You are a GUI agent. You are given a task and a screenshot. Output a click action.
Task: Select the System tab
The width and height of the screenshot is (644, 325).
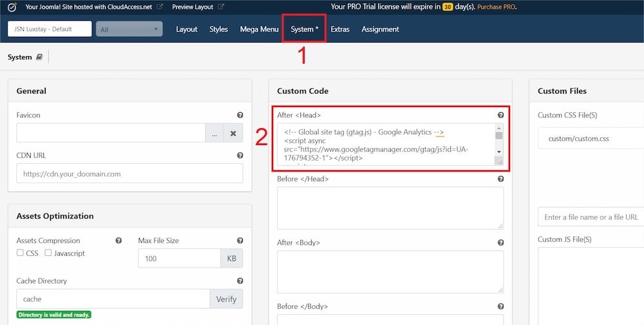(x=305, y=29)
